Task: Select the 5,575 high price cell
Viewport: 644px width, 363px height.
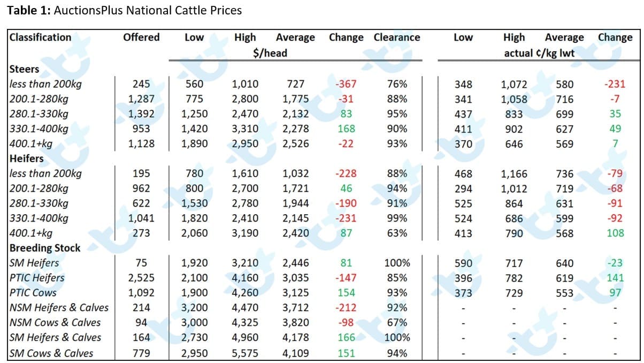Action: 247,353
